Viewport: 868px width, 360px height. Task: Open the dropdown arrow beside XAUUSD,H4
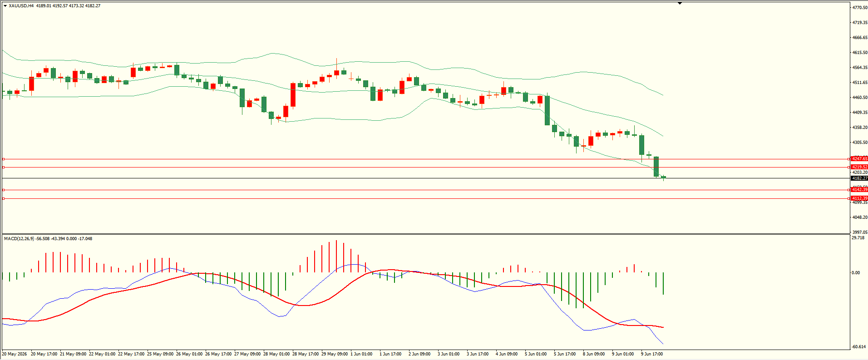5,6
